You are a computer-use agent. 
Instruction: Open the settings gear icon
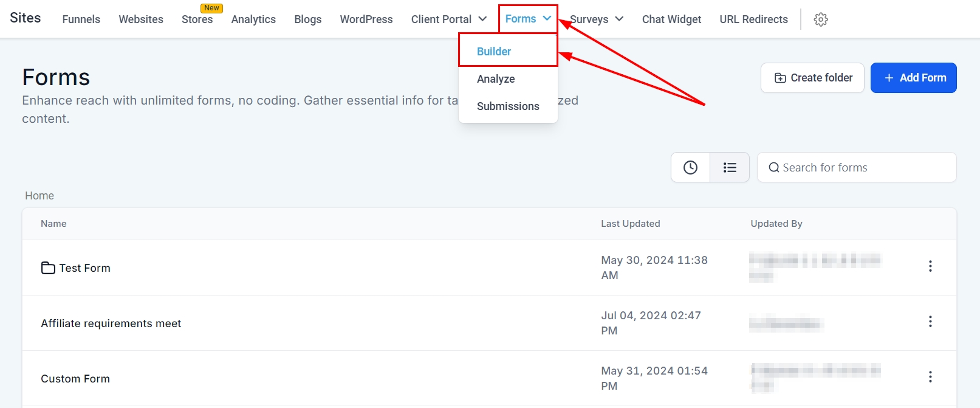[821, 19]
